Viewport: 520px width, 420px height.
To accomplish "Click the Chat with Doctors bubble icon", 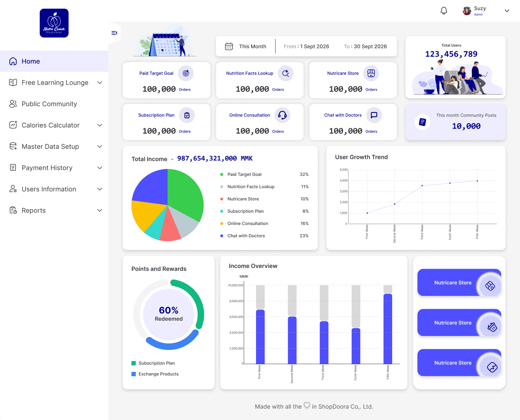I will (374, 115).
